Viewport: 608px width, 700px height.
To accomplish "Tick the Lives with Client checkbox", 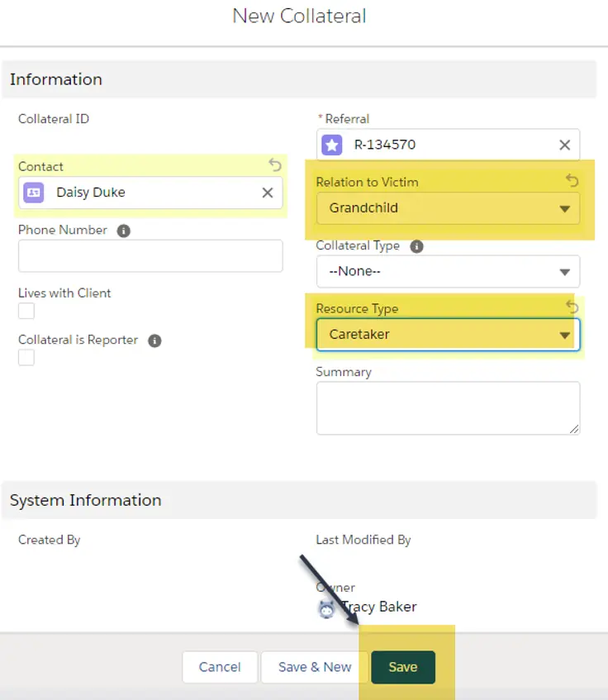I will [26, 311].
